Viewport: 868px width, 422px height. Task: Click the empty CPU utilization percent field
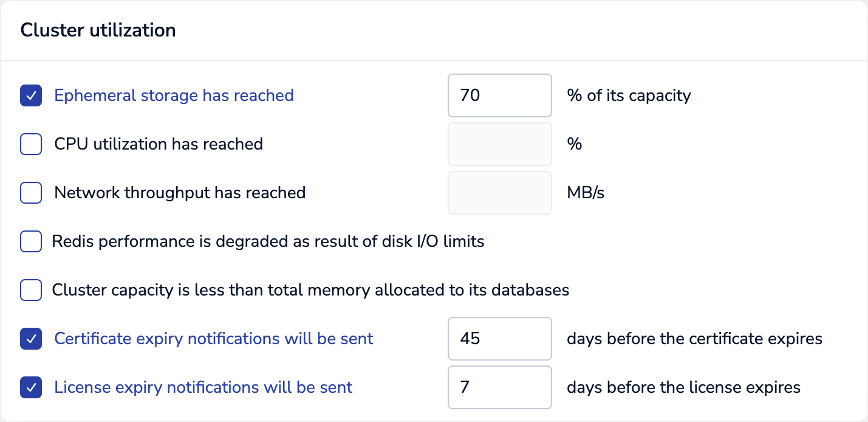point(499,144)
